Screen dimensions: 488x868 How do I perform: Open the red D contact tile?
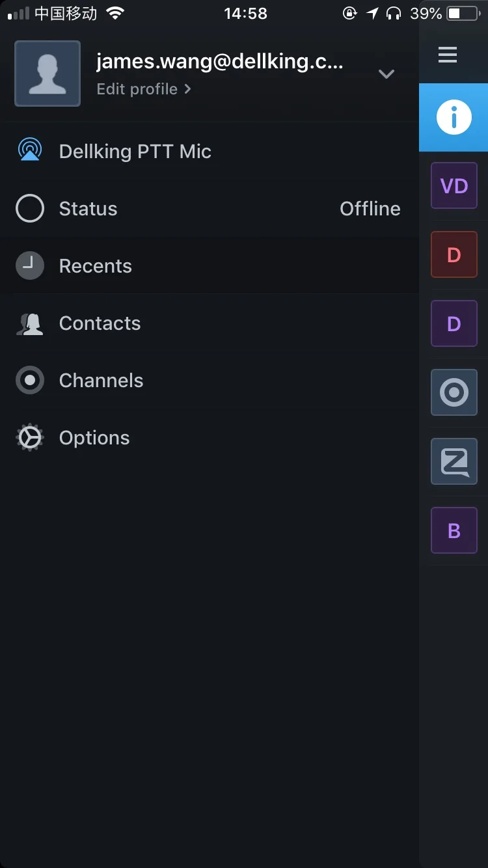[x=454, y=254]
